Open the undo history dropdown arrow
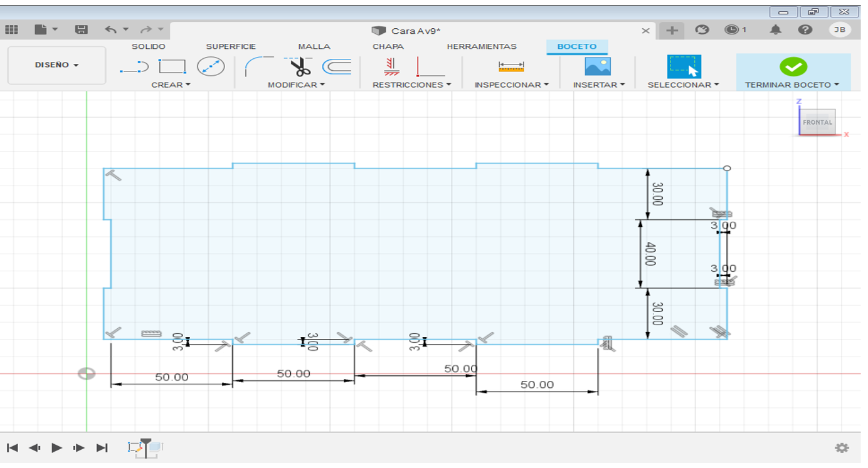 pyautogui.click(x=125, y=29)
